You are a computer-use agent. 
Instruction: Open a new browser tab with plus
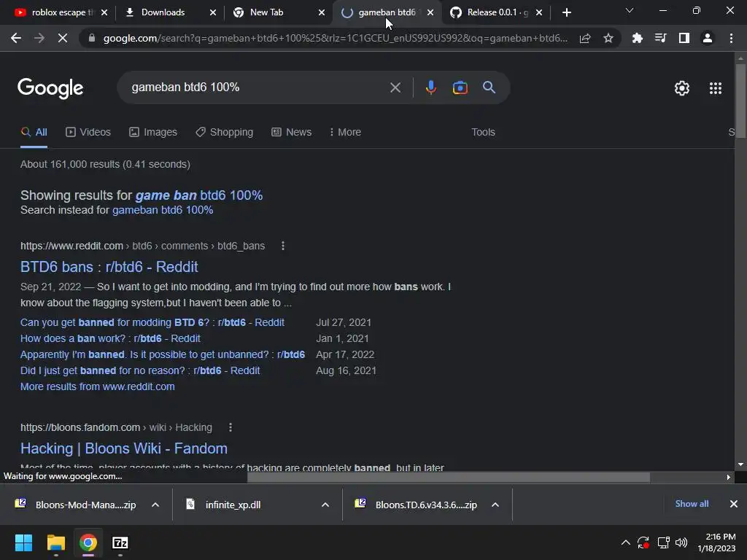pyautogui.click(x=566, y=12)
